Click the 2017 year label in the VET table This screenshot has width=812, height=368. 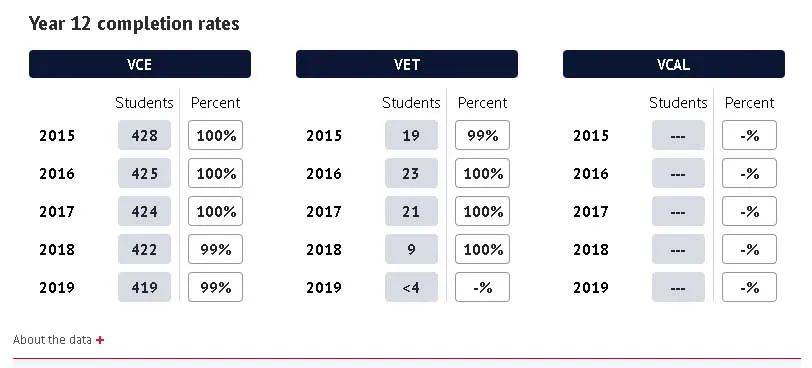click(324, 212)
